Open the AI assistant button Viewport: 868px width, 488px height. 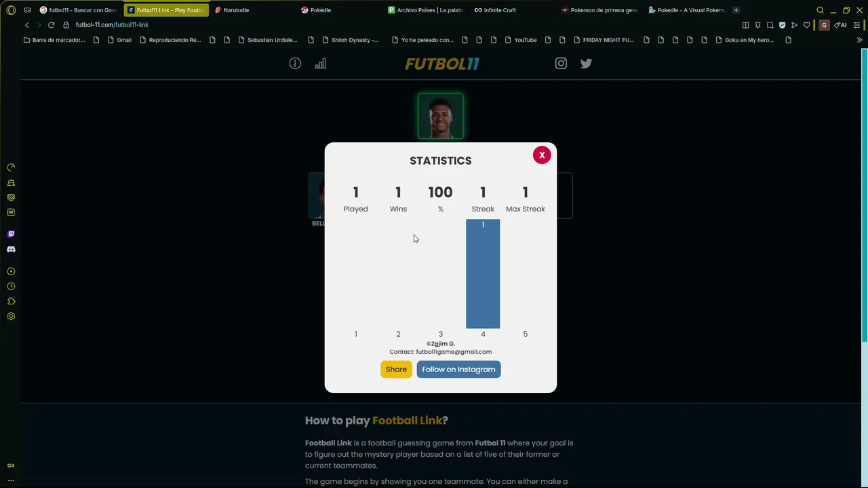coord(841,25)
